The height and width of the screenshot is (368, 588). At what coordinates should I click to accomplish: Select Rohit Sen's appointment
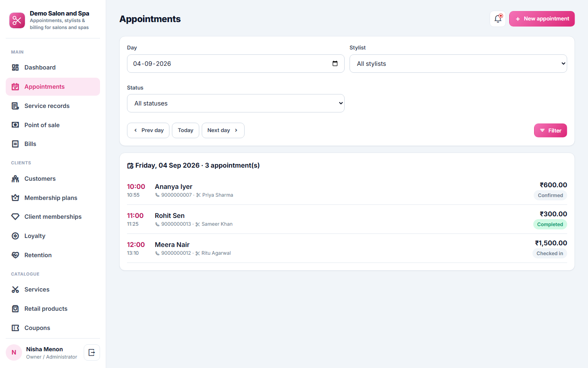point(347,219)
